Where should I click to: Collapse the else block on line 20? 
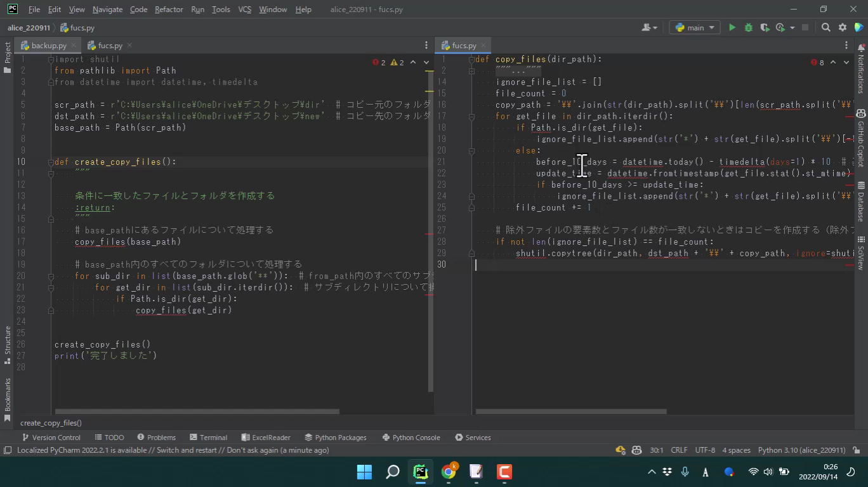(471, 151)
